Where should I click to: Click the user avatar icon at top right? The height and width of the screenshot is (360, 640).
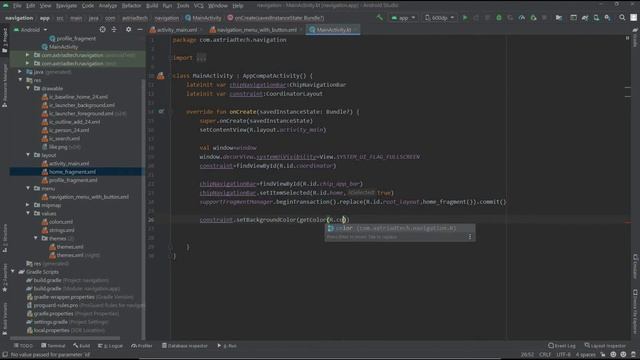(x=633, y=18)
